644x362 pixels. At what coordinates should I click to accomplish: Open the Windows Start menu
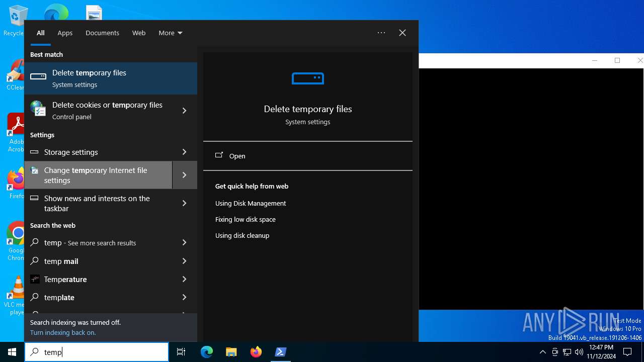12,352
